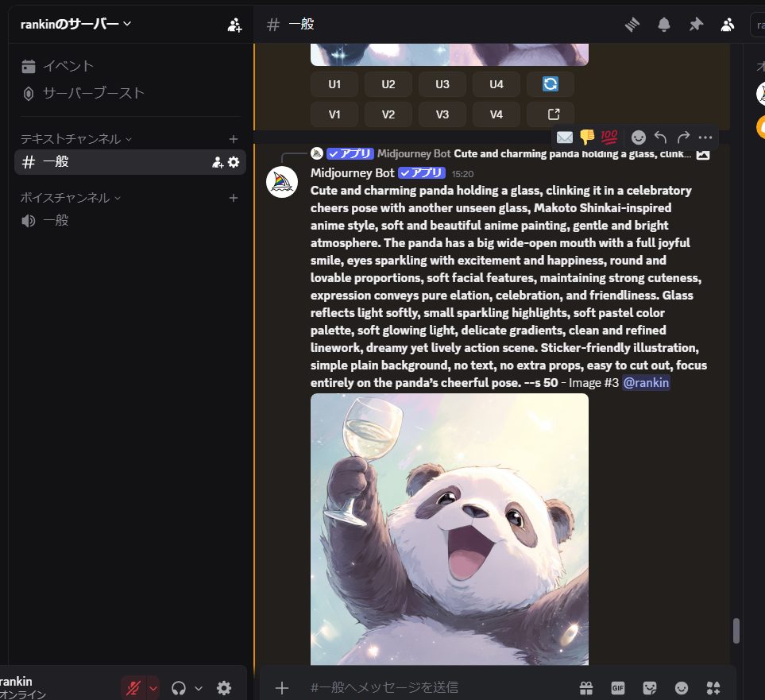Image resolution: width=765 pixels, height=700 pixels.
Task: React with the envelope emoji
Action: pos(565,137)
